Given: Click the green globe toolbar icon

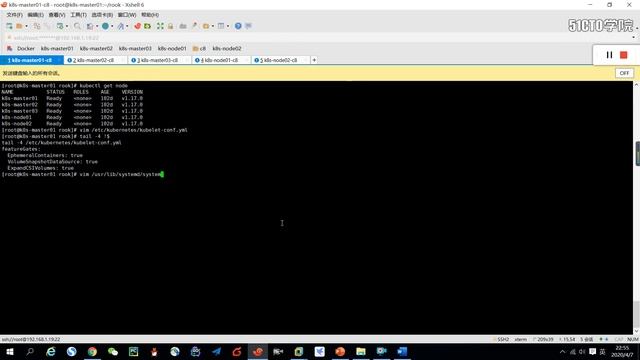Looking at the screenshot, I should pyautogui.click(x=105, y=26).
